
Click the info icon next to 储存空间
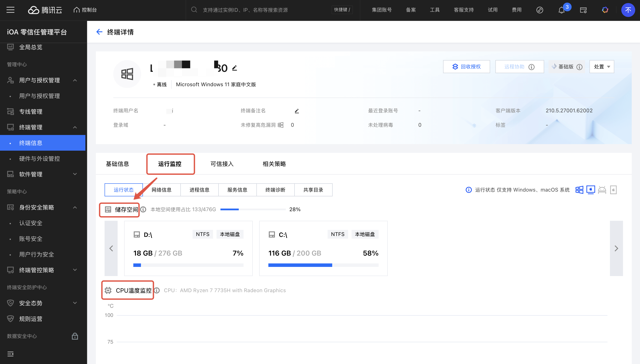coord(143,209)
